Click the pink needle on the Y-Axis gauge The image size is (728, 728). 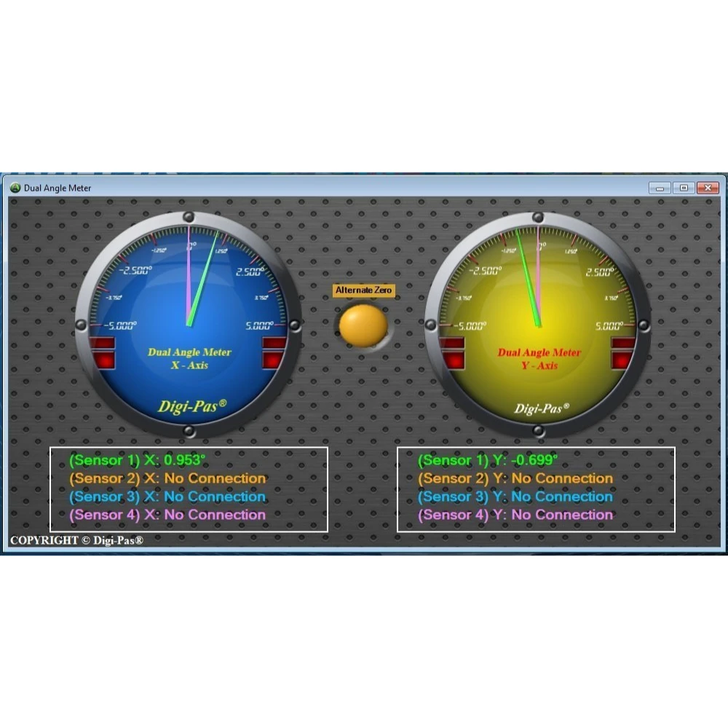pyautogui.click(x=539, y=276)
